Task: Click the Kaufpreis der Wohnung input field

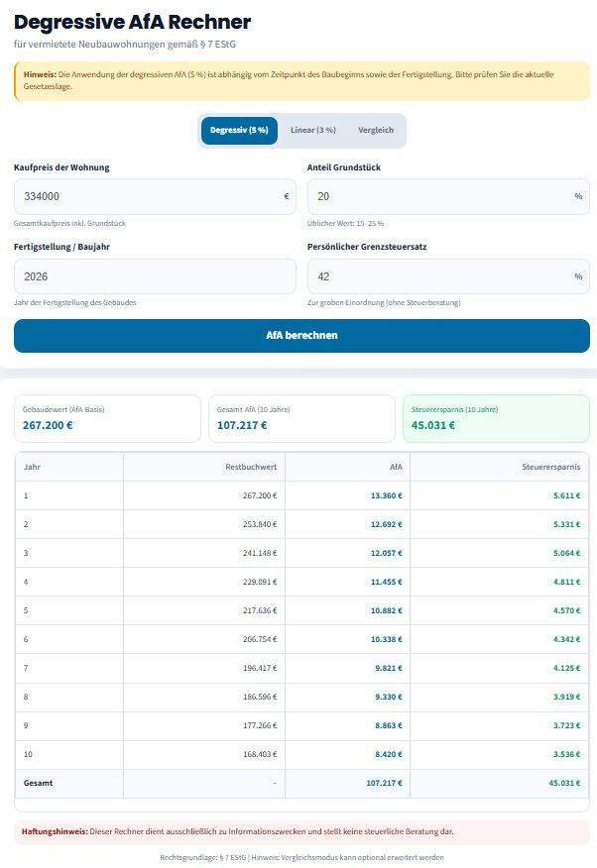Action: (147, 196)
